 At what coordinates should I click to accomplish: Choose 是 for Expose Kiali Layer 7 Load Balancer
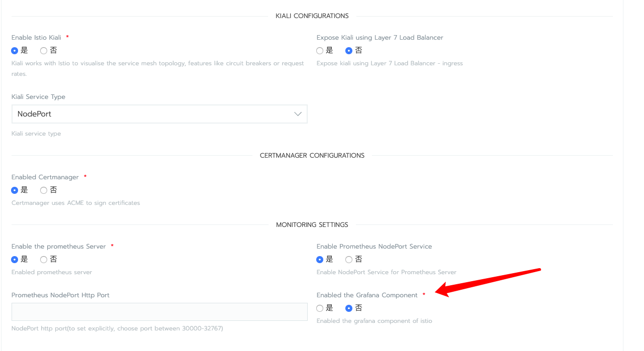pyautogui.click(x=320, y=51)
